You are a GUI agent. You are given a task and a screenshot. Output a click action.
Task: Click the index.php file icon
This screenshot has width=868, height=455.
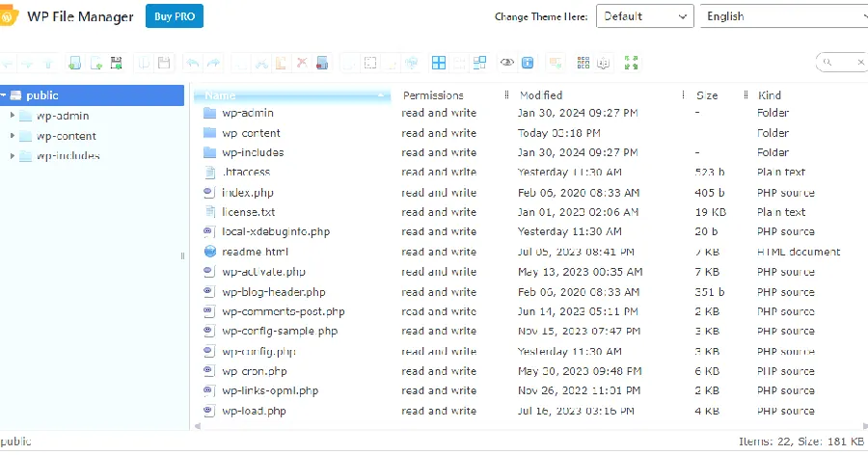tap(208, 193)
